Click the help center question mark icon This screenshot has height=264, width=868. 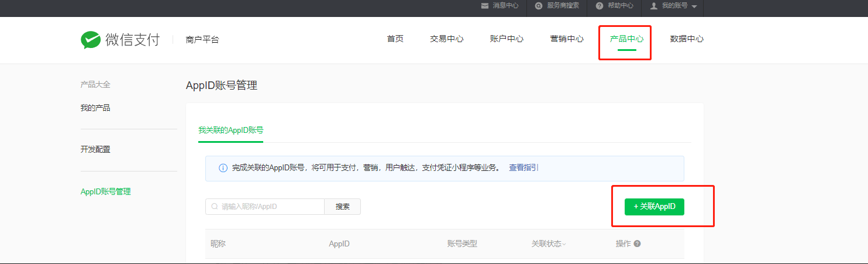click(600, 6)
